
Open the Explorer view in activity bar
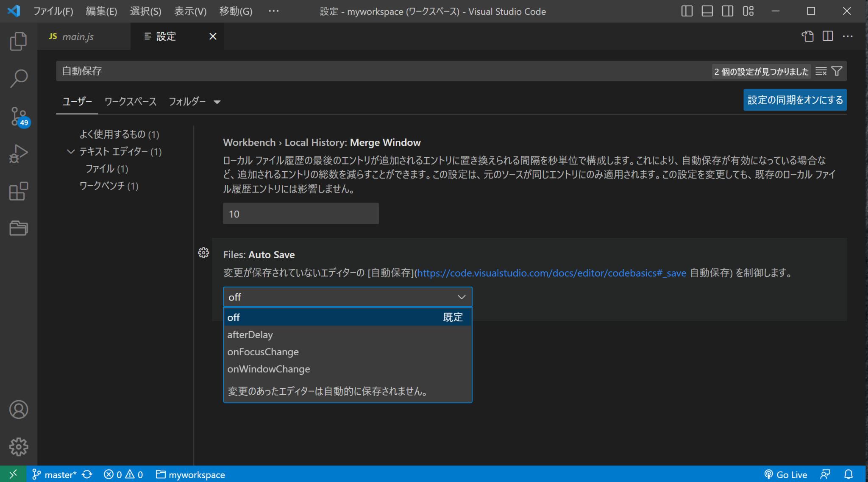[x=18, y=41]
